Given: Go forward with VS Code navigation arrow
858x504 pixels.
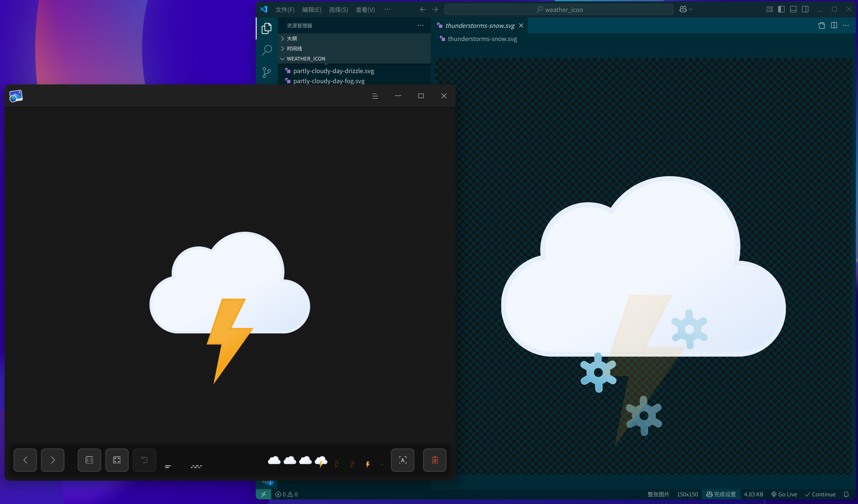Looking at the screenshot, I should click(x=435, y=9).
